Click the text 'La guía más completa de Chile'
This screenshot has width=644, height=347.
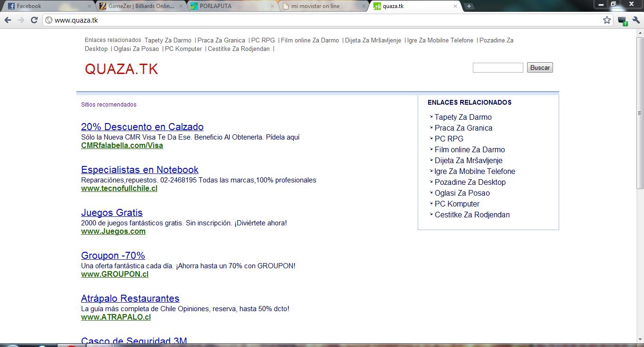(x=128, y=309)
